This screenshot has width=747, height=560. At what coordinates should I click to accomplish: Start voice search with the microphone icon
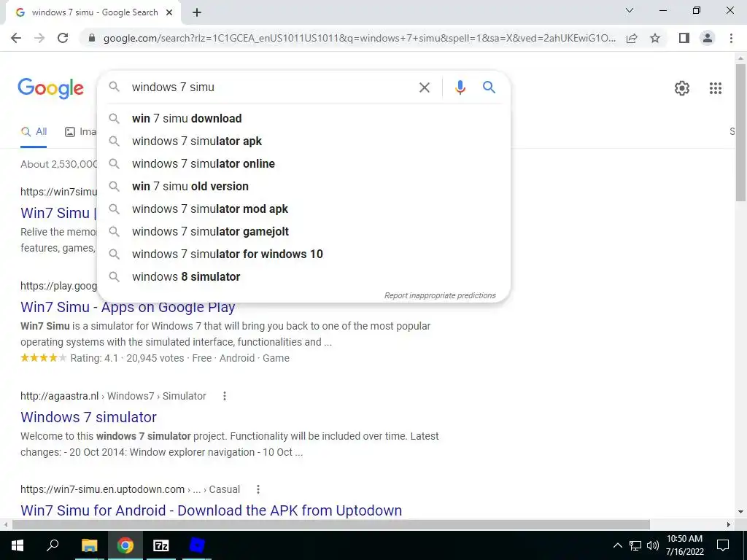pos(460,87)
